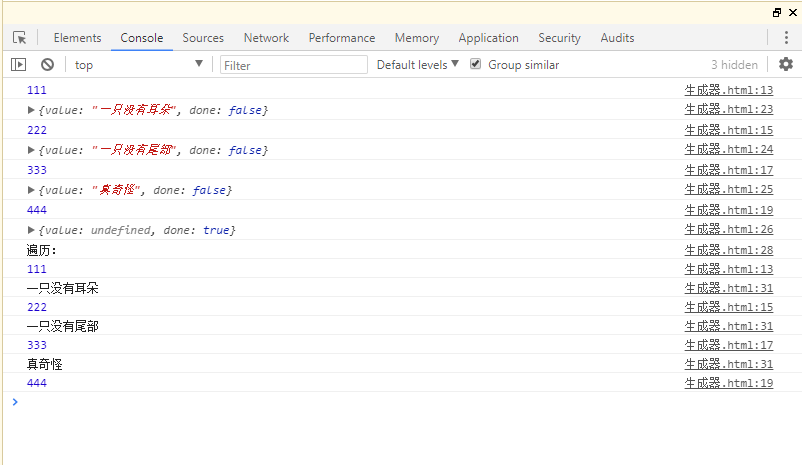Activate the inspect element picker icon
Image resolution: width=802 pixels, height=465 pixels.
pyautogui.click(x=19, y=38)
